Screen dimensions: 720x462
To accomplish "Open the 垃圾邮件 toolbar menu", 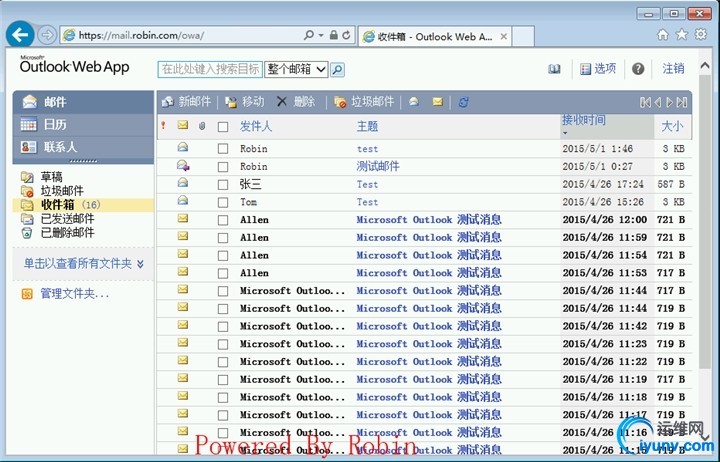I will coord(364,101).
